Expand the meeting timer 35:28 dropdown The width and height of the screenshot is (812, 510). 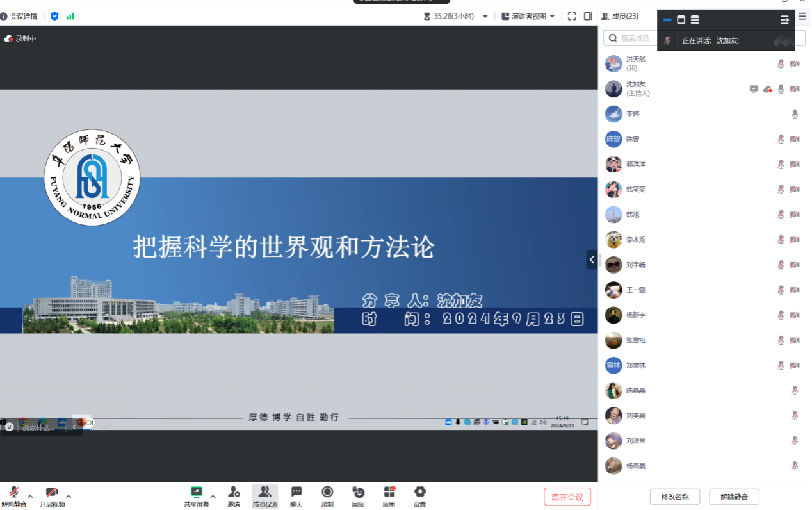click(485, 17)
